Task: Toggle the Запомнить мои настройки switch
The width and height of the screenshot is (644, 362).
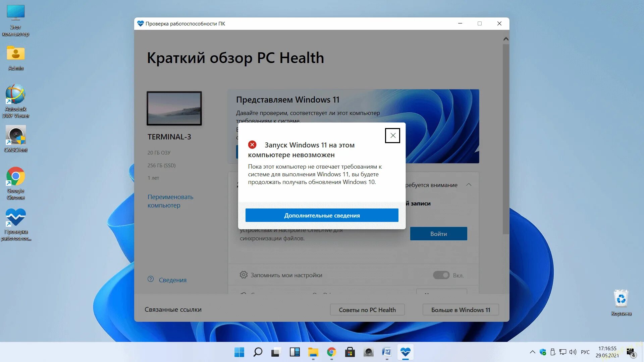Action: coord(441,275)
